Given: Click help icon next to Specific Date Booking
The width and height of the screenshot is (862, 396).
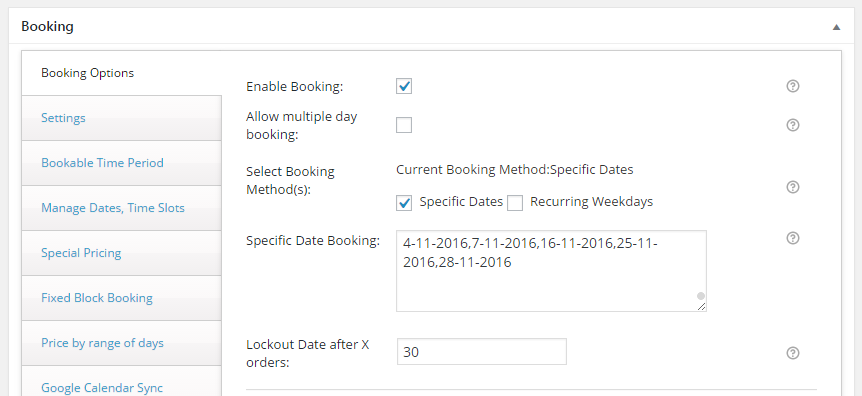Looking at the screenshot, I should tap(793, 238).
